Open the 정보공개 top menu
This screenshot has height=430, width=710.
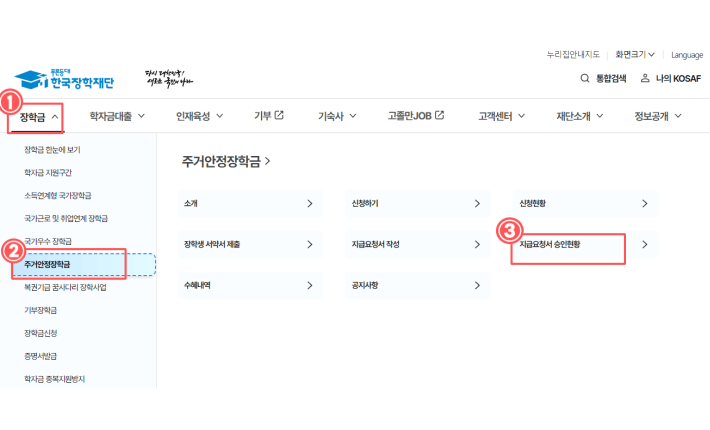pos(658,116)
